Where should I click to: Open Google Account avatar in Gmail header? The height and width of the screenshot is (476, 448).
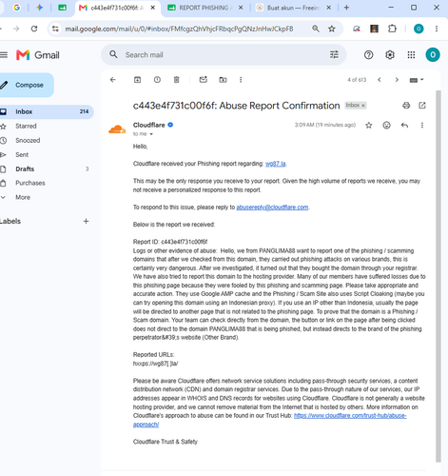(433, 55)
